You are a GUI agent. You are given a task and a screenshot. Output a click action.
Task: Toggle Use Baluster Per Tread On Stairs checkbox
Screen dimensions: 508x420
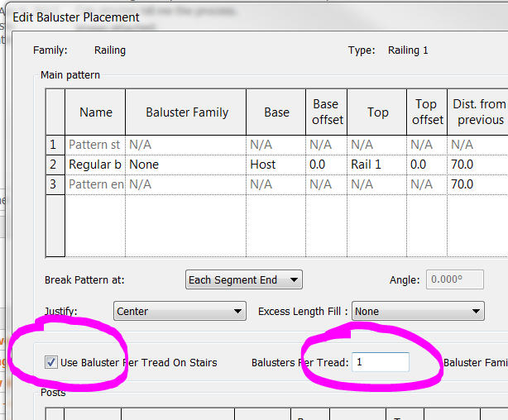tap(51, 362)
